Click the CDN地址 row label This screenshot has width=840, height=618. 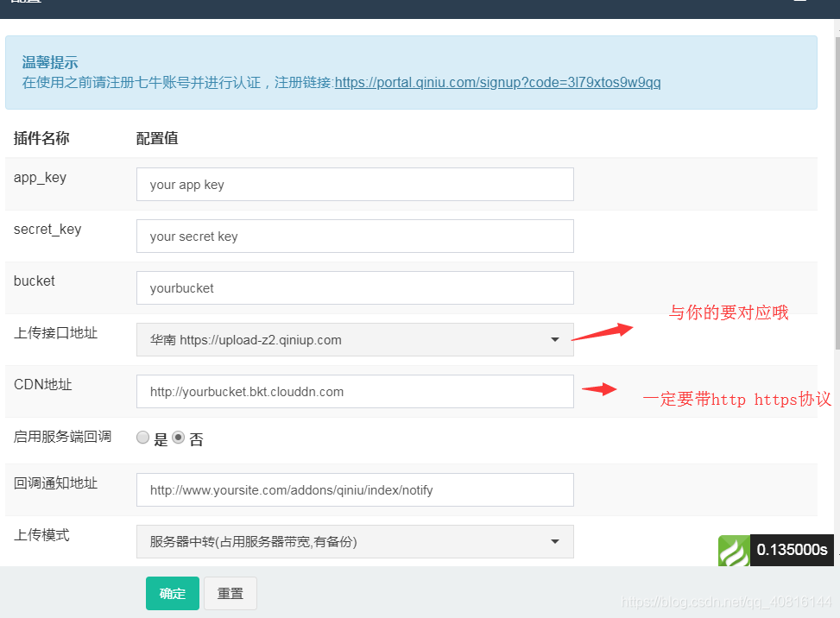43,384
